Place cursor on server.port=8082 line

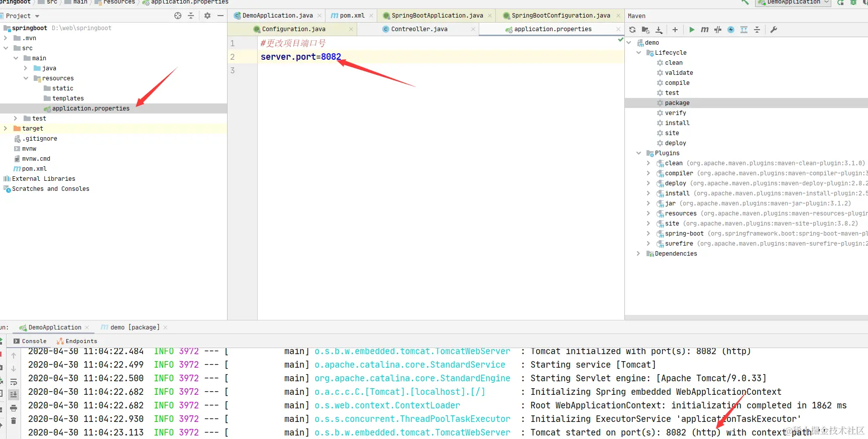[x=300, y=57]
